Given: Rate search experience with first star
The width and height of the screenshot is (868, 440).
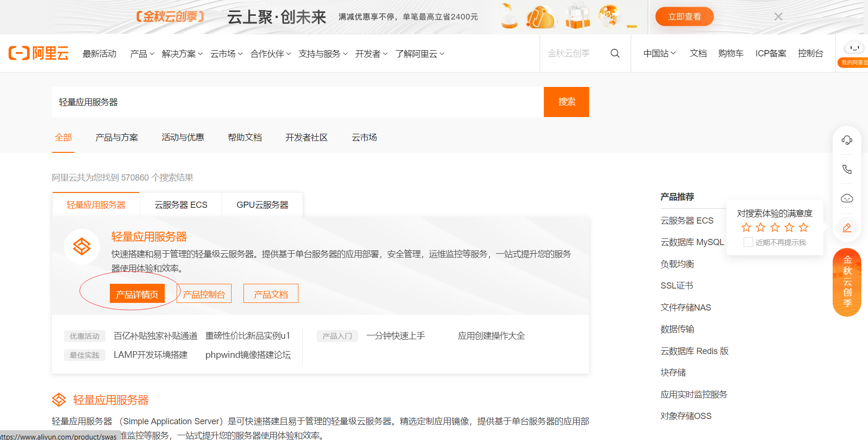Looking at the screenshot, I should click(746, 227).
